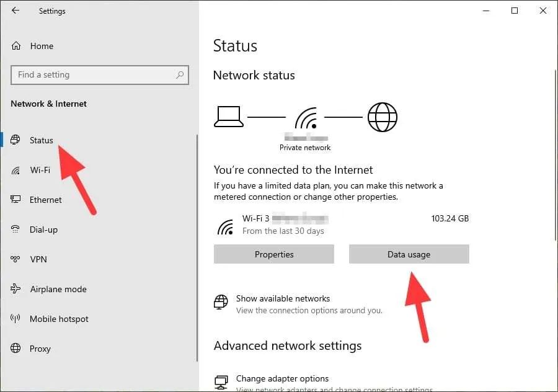Click the Proxy globe icon
558x392 pixels.
tap(15, 348)
